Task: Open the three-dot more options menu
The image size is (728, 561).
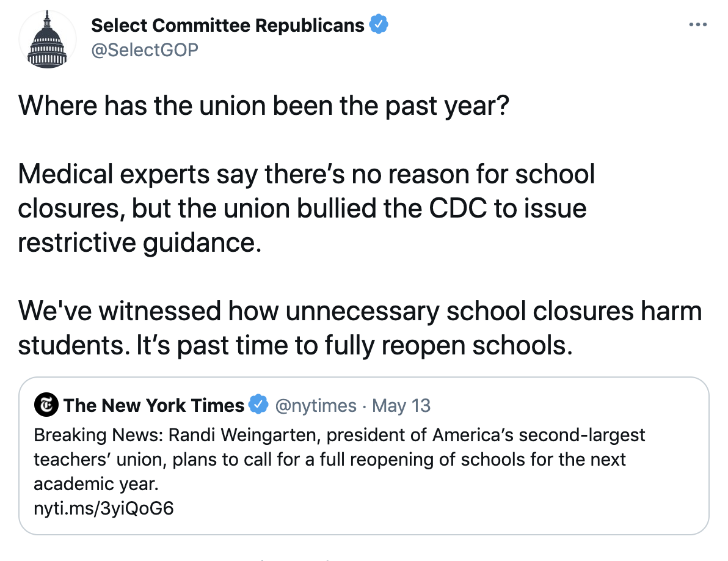Action: point(697,25)
